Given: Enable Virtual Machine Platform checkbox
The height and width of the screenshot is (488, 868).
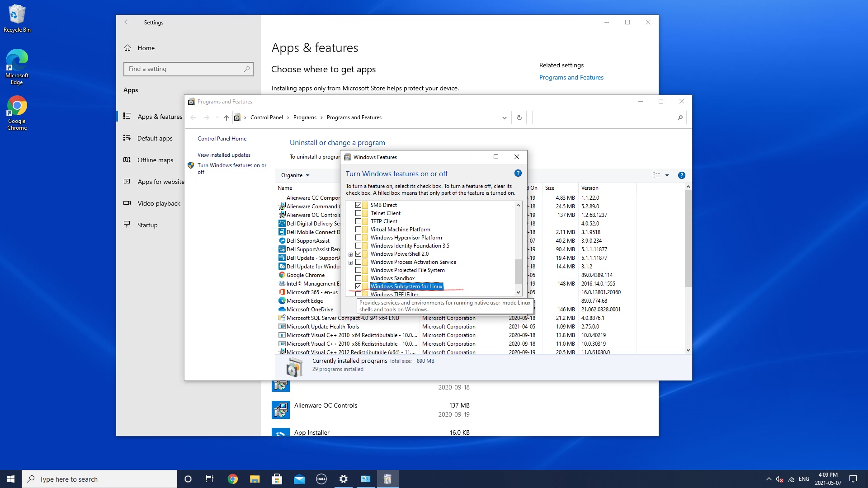Looking at the screenshot, I should point(358,230).
